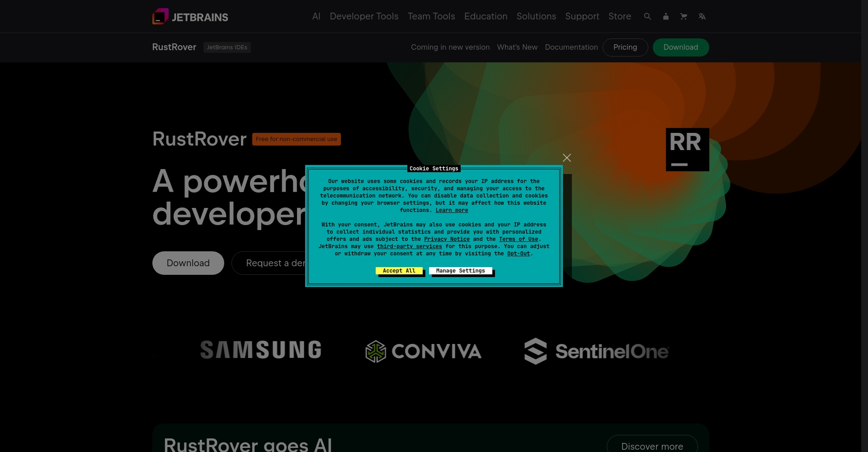
Task: Open the Learn more cookie link
Action: (x=452, y=210)
